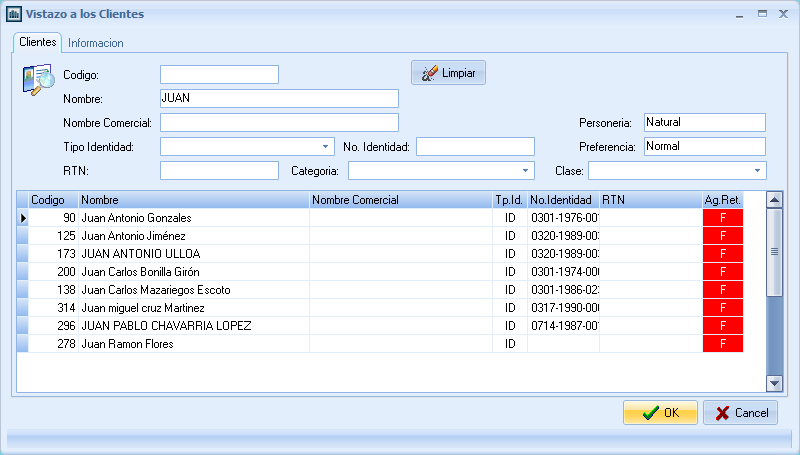The height and width of the screenshot is (455, 800).
Task: Click the client search magnifier icon
Action: (38, 80)
